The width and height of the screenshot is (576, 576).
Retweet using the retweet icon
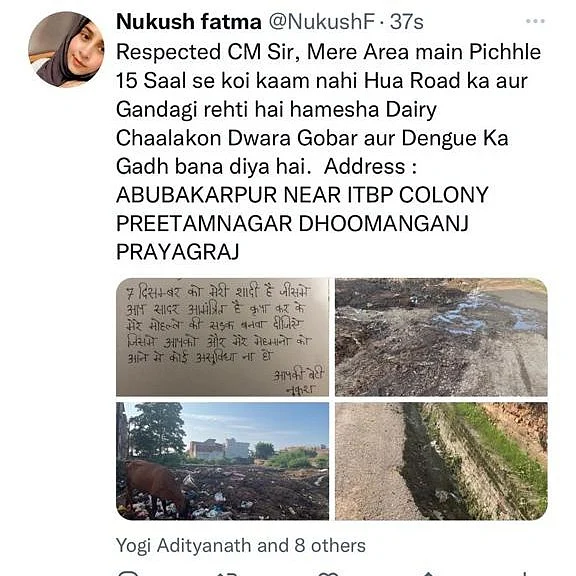228,573
